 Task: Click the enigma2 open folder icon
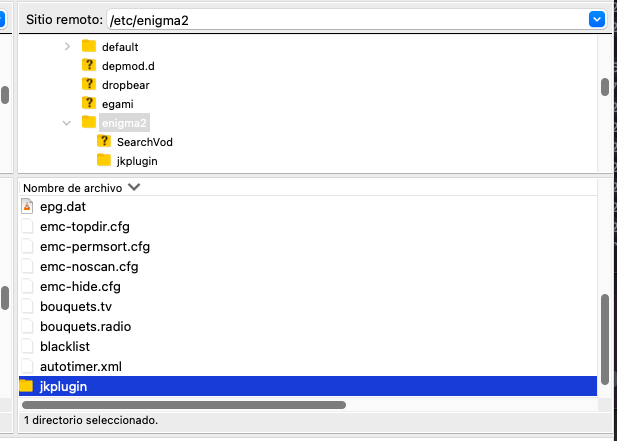[x=88, y=123]
